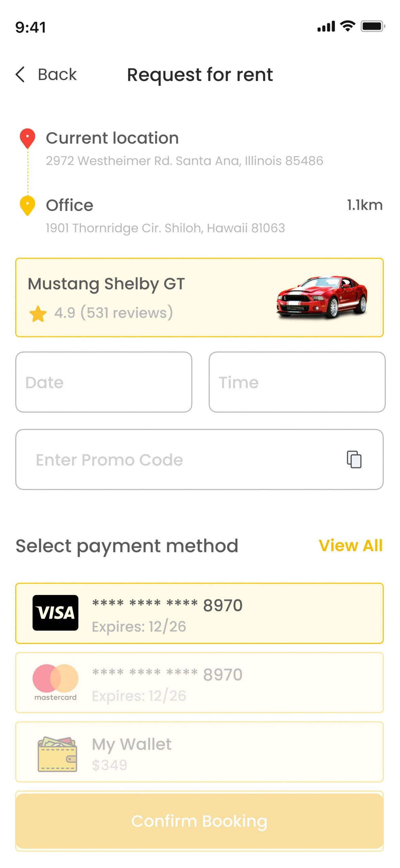Image resolution: width=400 pixels, height=868 pixels.
Task: Open the Date picker field
Action: click(x=104, y=382)
